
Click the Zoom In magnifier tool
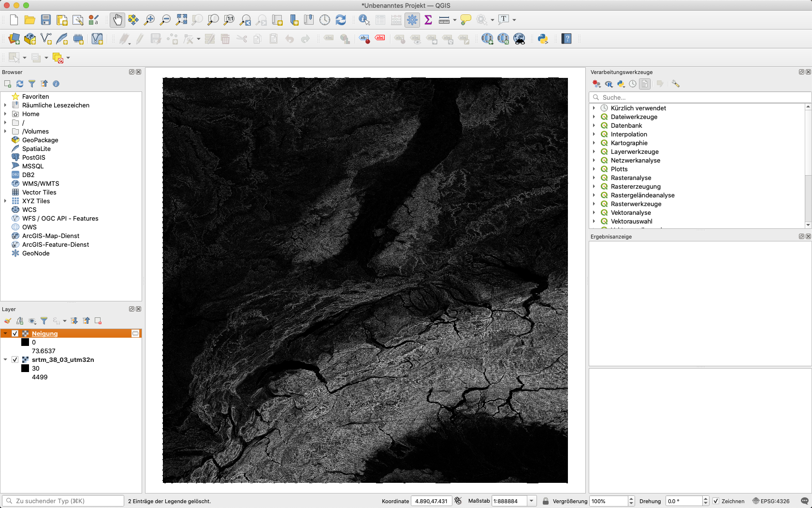(149, 20)
